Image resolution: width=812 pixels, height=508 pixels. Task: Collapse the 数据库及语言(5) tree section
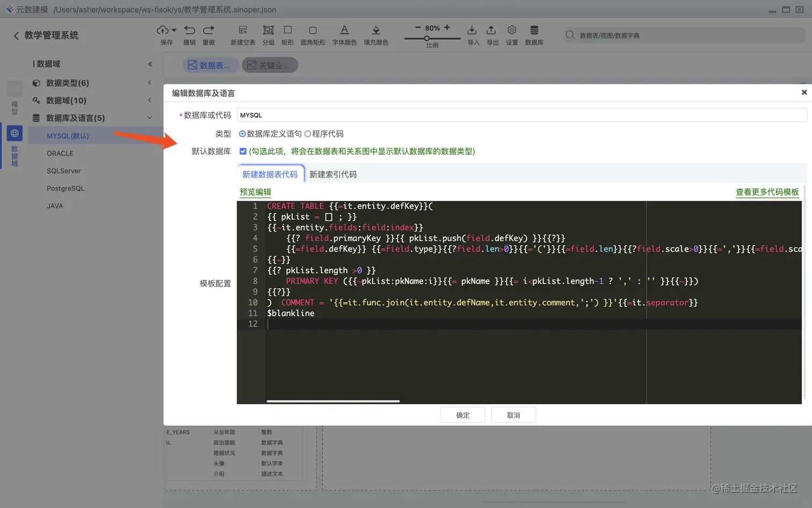pyautogui.click(x=150, y=118)
